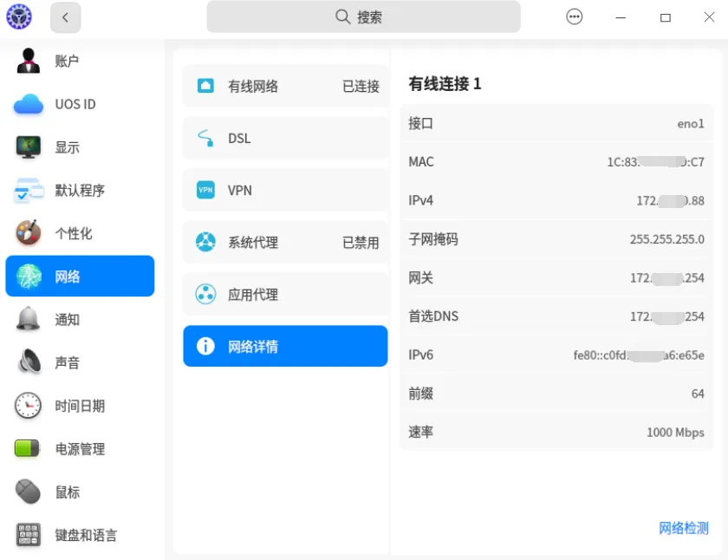728x560 pixels.
Task: Open 鼠标 mouse settings icon
Action: 28,492
